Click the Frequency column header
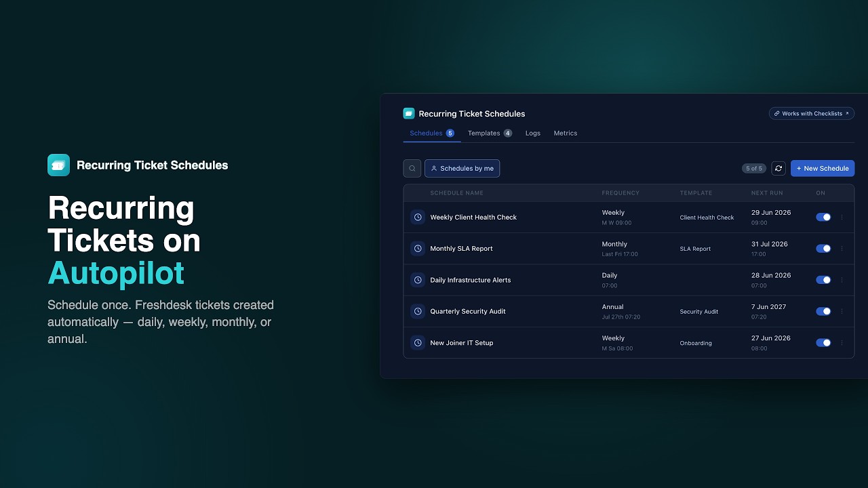Viewport: 868px width, 488px height. point(620,193)
